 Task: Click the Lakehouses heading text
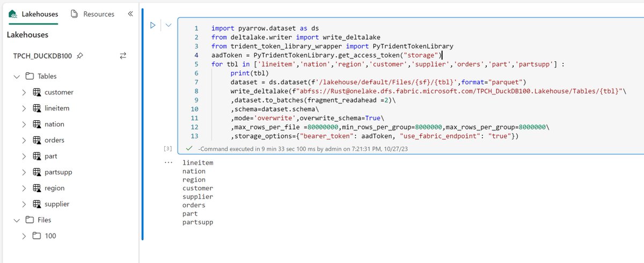pyautogui.click(x=27, y=35)
